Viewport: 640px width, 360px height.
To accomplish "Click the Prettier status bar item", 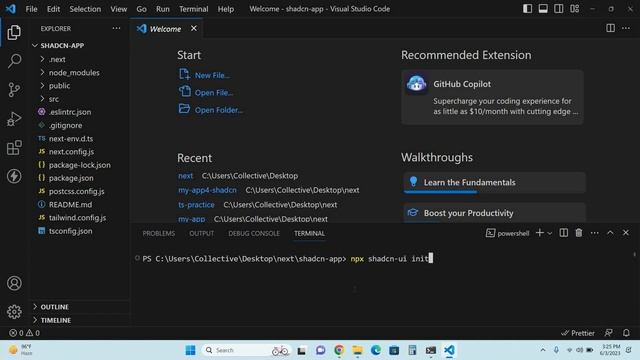I will (x=578, y=333).
